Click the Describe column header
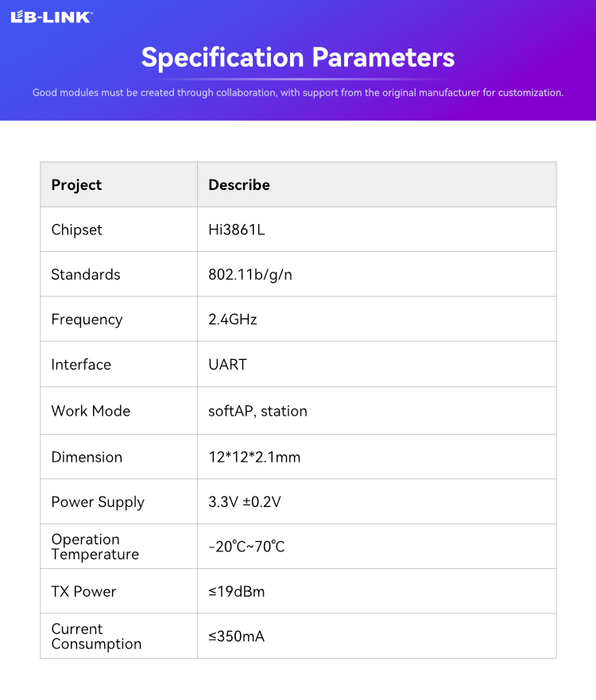596x700 pixels. 239,185
